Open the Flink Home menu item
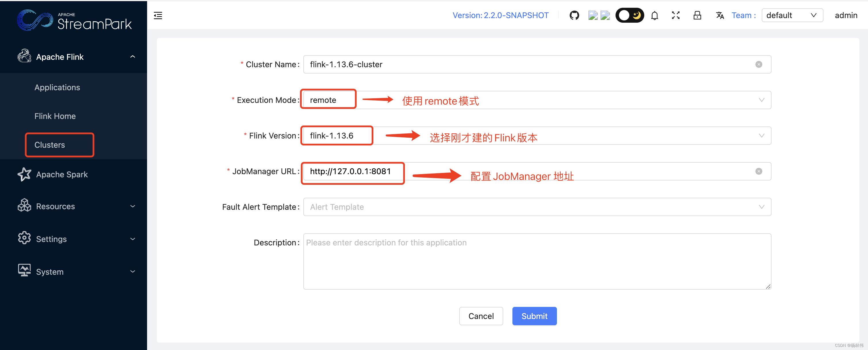The width and height of the screenshot is (868, 350). click(x=55, y=116)
